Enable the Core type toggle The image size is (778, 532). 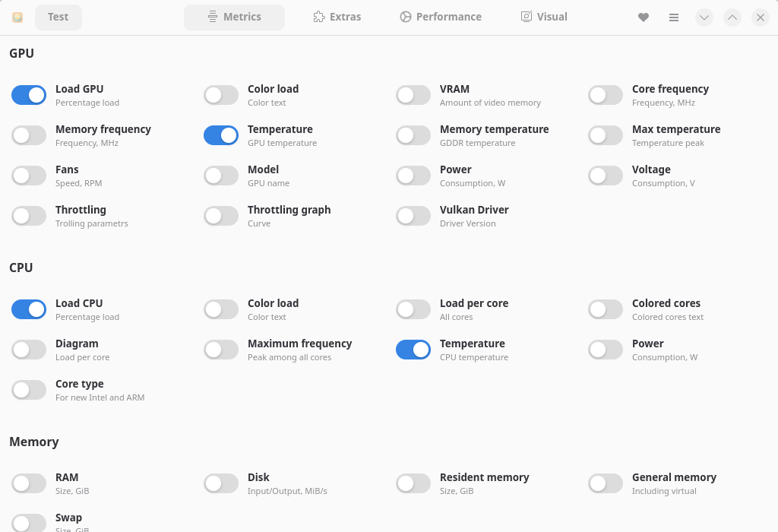click(x=29, y=390)
